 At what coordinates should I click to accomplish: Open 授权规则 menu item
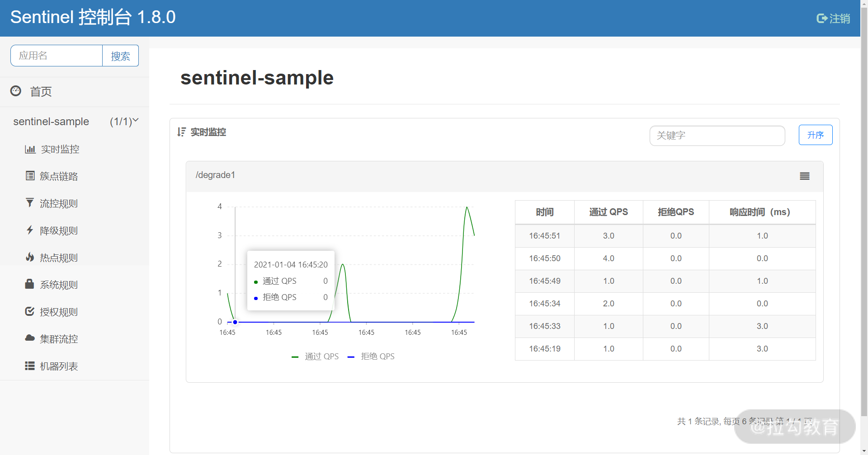[x=59, y=312]
